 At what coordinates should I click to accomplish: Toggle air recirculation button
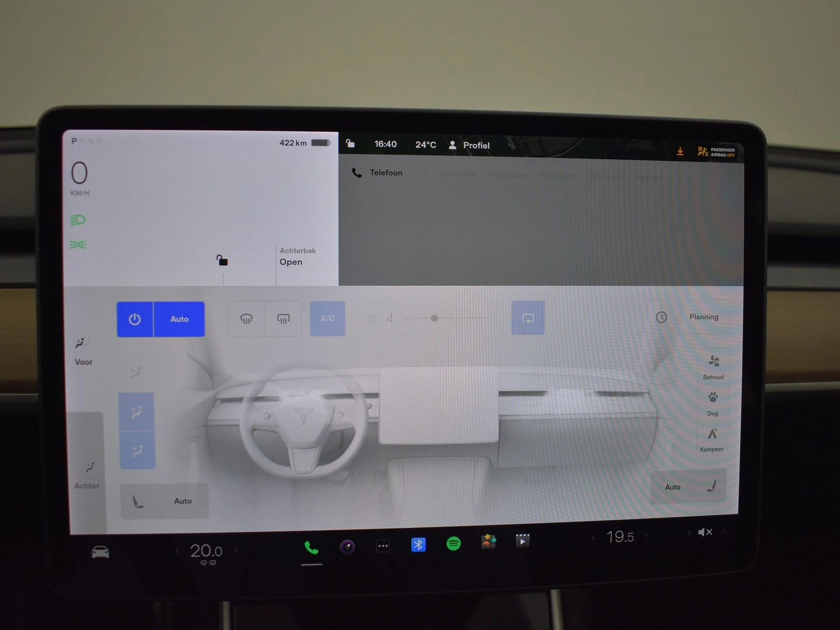pyautogui.click(x=528, y=318)
